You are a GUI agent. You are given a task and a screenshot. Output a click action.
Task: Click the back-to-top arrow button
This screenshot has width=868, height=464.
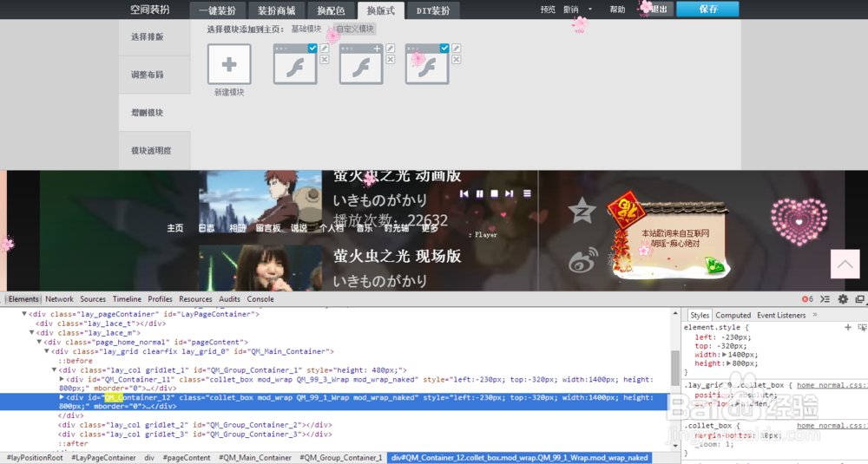(x=845, y=265)
